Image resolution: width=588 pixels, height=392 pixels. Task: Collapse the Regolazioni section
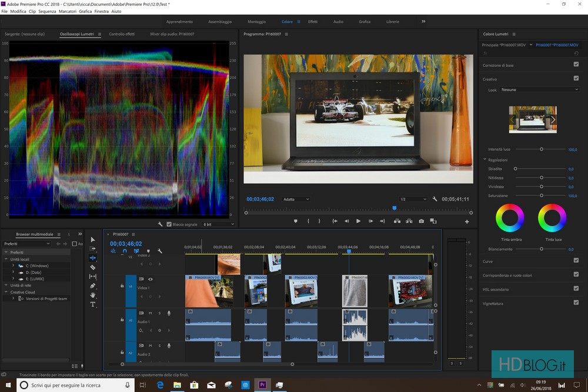(485, 159)
